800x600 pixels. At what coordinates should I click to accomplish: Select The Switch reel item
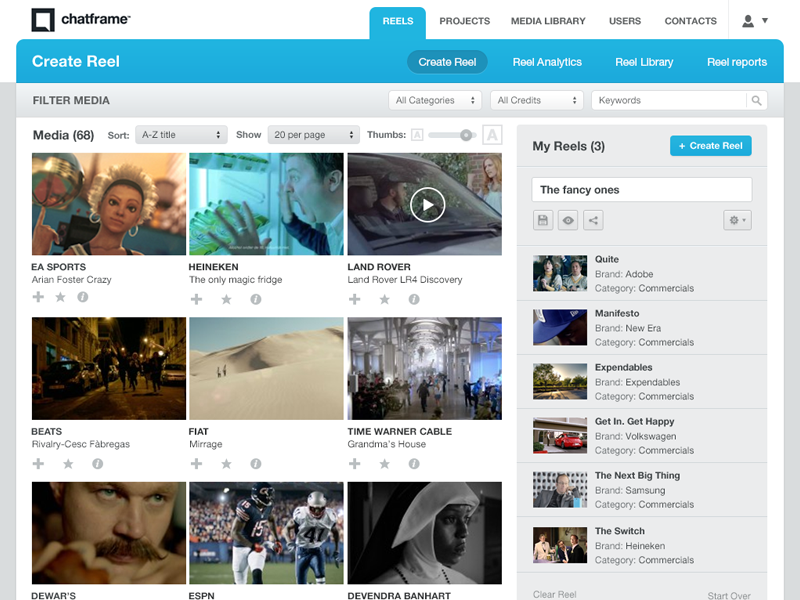(642, 545)
